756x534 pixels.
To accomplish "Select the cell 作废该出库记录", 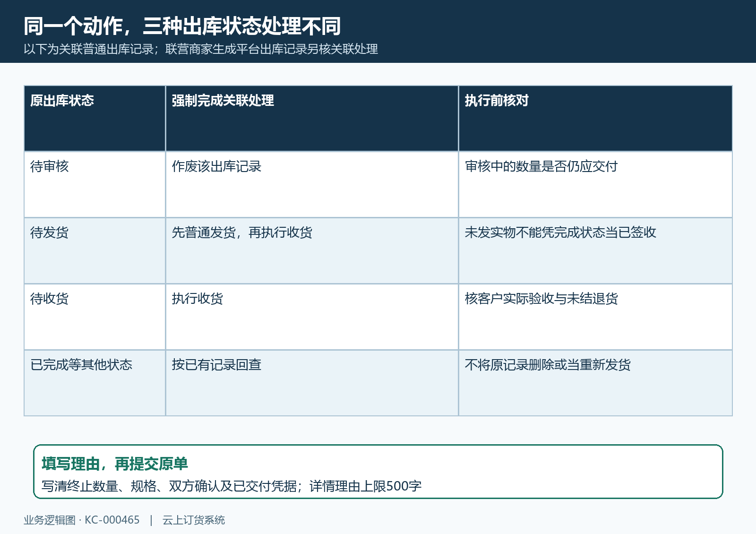I will (x=312, y=185).
